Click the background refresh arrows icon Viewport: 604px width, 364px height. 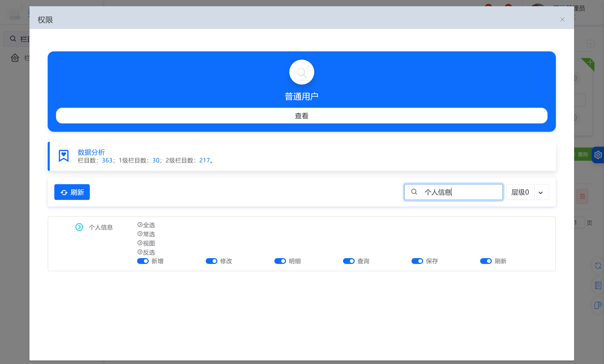598,265
